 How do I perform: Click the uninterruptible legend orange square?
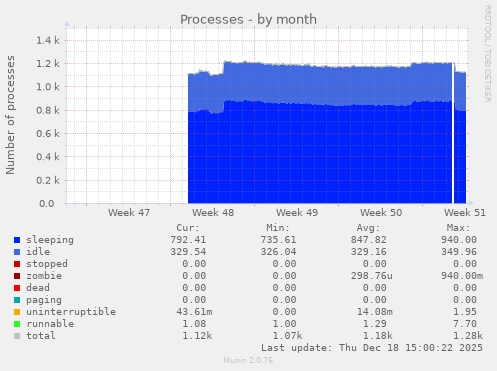(17, 312)
